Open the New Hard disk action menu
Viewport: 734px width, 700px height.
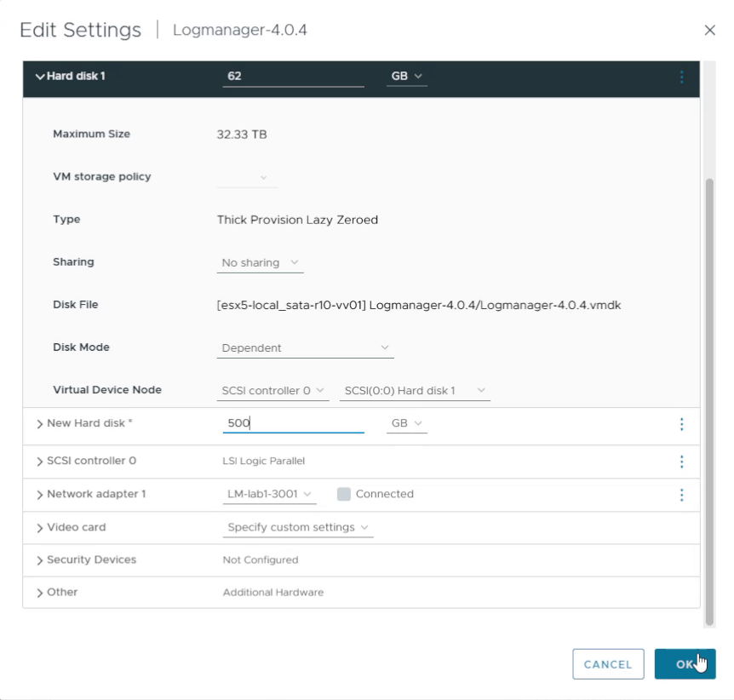(x=680, y=423)
